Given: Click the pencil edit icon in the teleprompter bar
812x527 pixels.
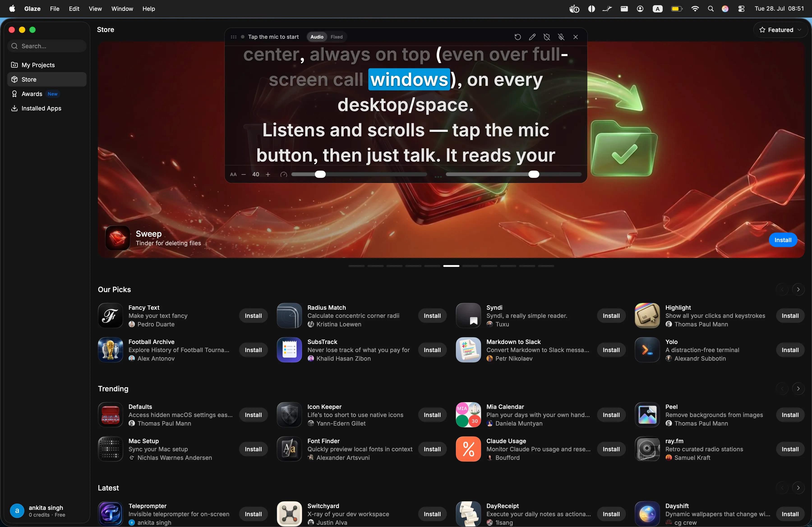Looking at the screenshot, I should tap(532, 37).
